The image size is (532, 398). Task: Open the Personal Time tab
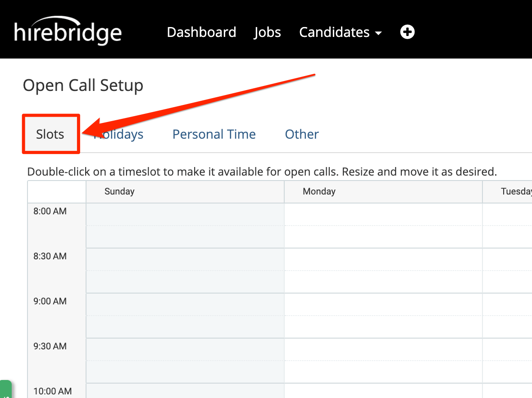coord(214,134)
